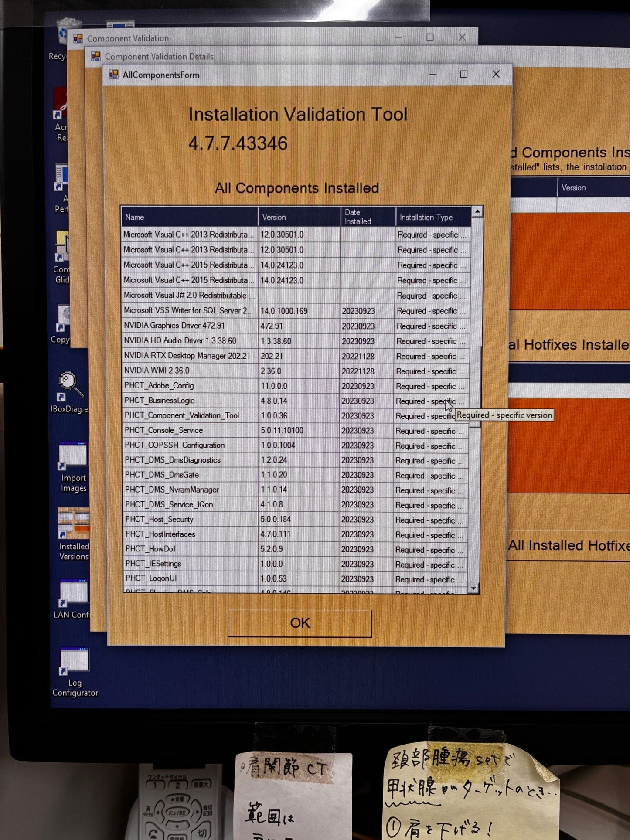The width and height of the screenshot is (630, 840).
Task: Click version cell 5.0.11.10100
Action: pos(299,431)
